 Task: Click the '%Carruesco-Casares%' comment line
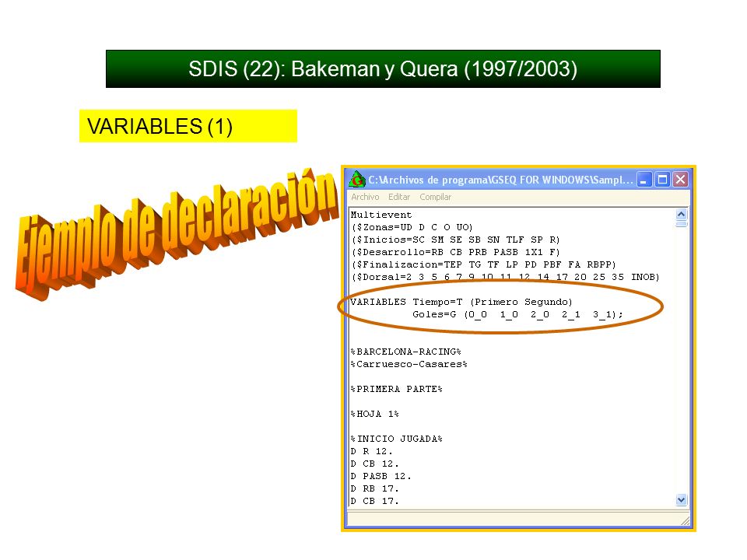(x=409, y=364)
